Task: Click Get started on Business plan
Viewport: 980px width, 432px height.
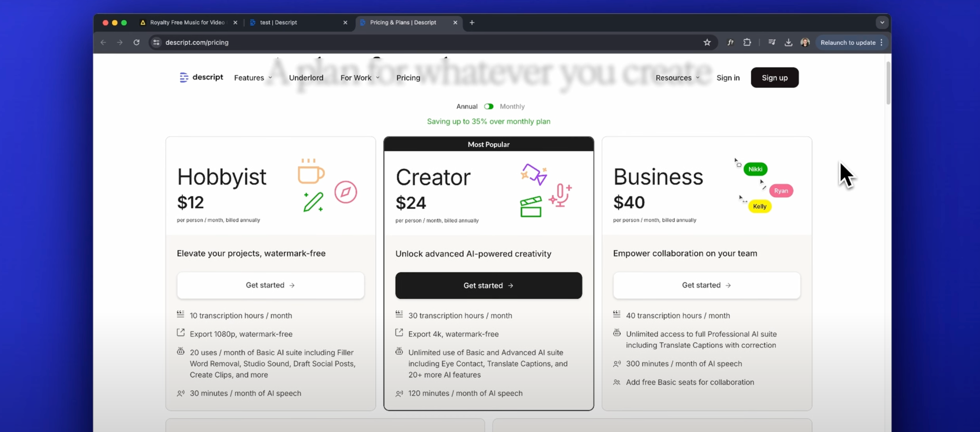Action: coord(706,285)
